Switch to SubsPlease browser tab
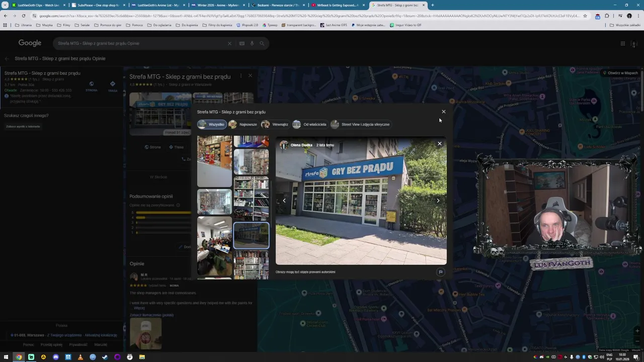 click(98, 5)
